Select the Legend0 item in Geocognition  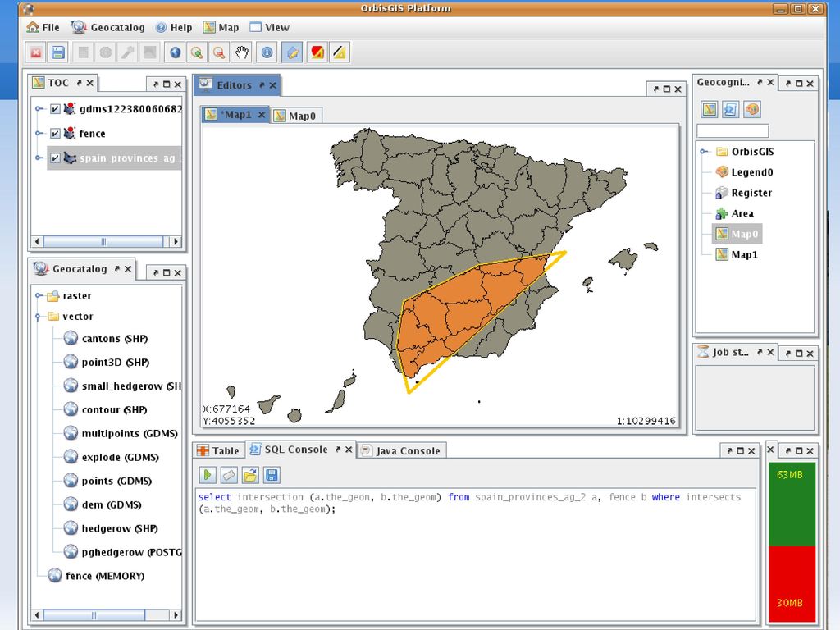745,172
